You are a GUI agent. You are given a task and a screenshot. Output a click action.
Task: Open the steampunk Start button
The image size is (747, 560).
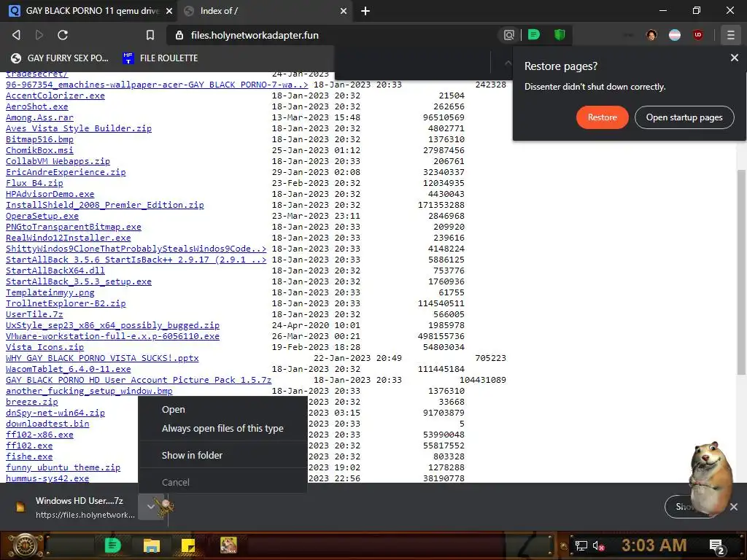[24, 545]
